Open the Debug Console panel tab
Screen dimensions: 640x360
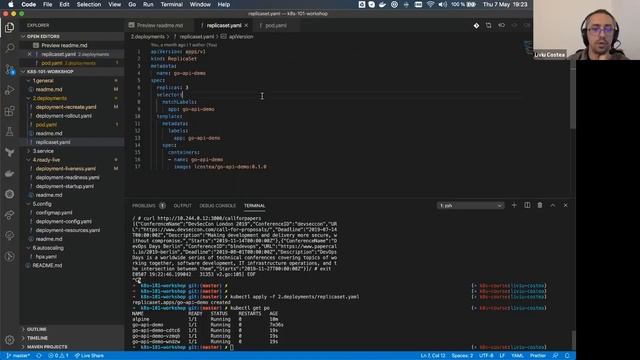(x=218, y=205)
